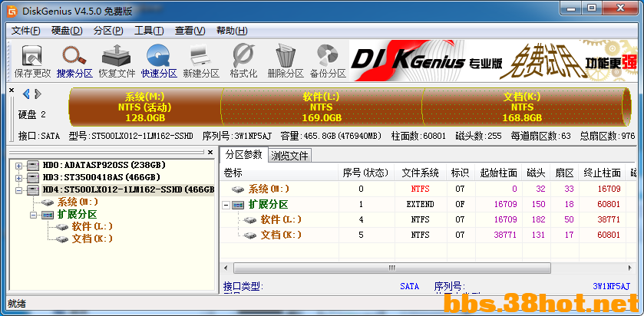Click 文档(K:) drive icon in partition table
Screen dimensions: 644x316
coord(249,235)
